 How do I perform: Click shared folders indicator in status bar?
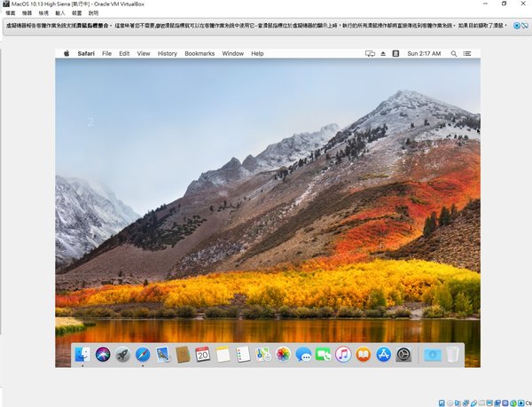(481, 403)
